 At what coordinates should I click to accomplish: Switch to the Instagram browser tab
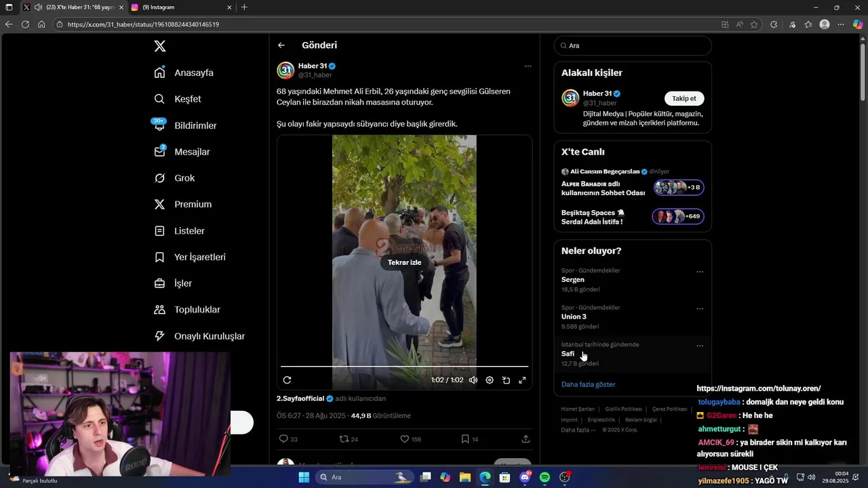tap(180, 7)
